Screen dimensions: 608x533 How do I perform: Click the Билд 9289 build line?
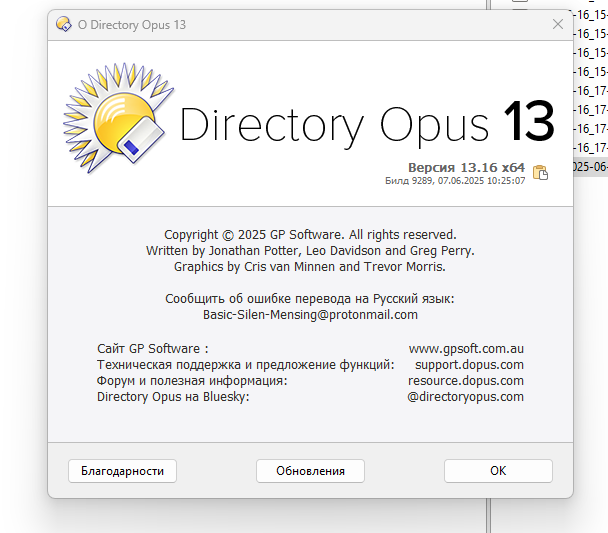(x=455, y=181)
